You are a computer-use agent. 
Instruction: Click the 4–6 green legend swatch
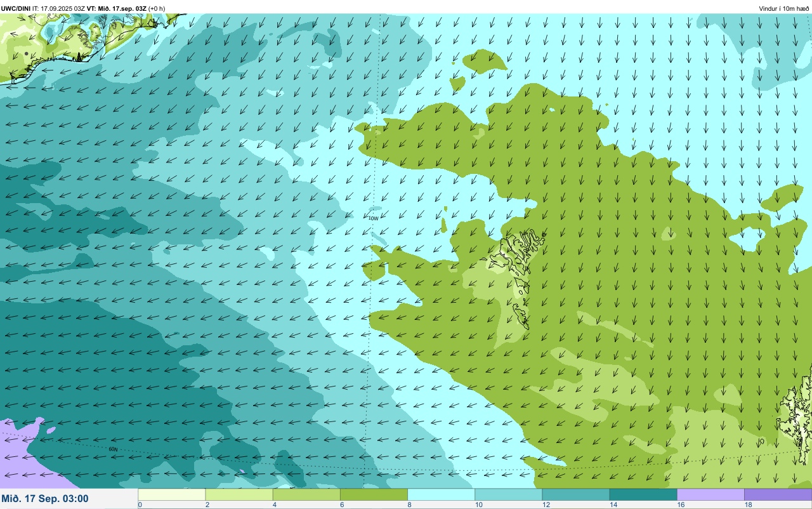[x=306, y=494]
